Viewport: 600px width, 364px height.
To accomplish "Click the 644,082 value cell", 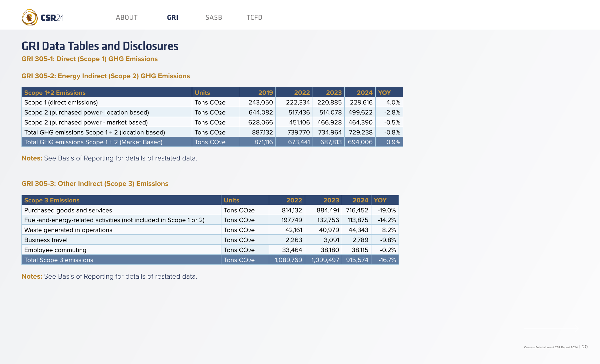I will pyautogui.click(x=261, y=112).
